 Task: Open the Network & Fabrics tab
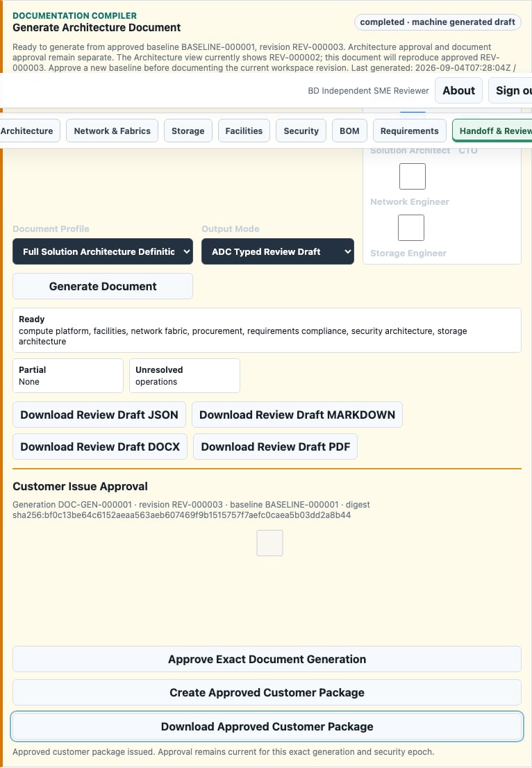click(113, 131)
